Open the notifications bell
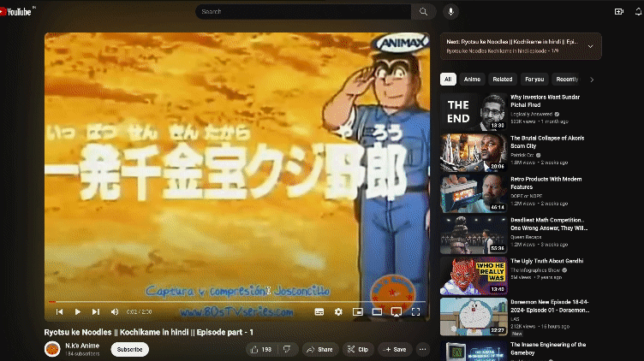Viewport: 644px width, 361px height. [x=639, y=11]
